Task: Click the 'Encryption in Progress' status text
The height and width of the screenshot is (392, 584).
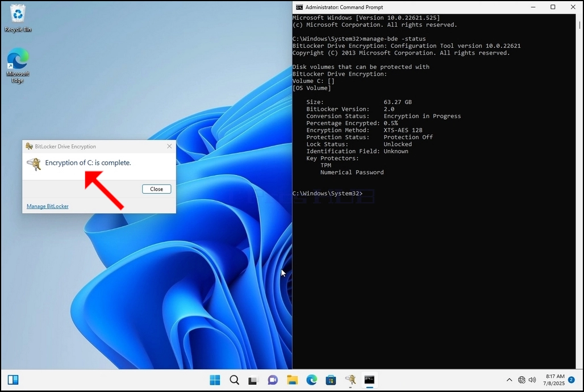Action: pyautogui.click(x=422, y=116)
